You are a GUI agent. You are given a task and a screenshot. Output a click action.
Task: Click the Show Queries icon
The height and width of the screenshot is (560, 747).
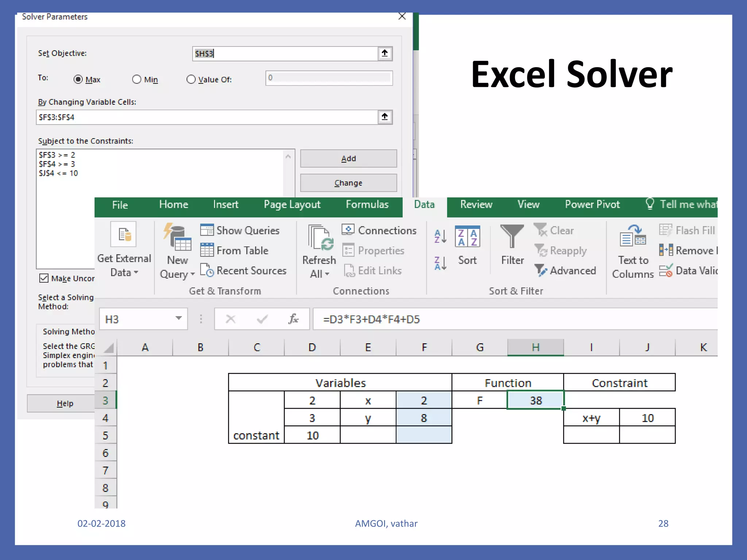[207, 230]
